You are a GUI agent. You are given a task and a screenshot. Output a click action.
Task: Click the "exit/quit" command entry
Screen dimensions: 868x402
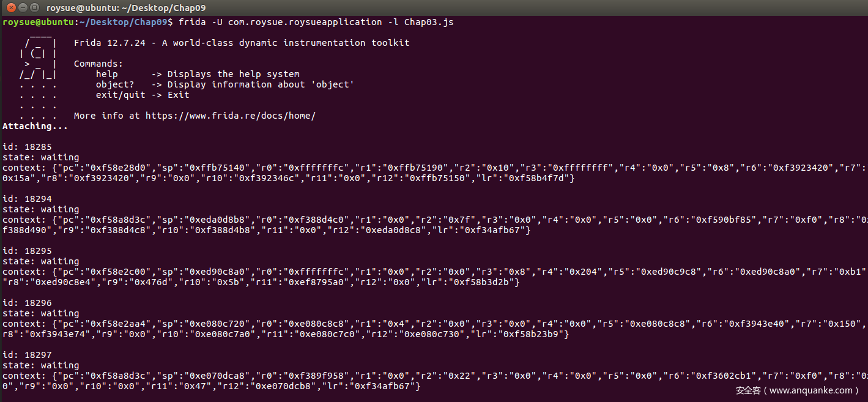click(121, 95)
